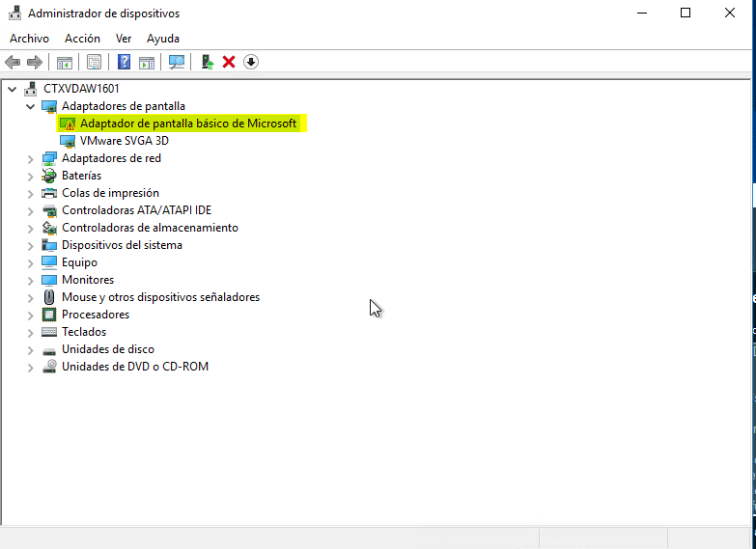The height and width of the screenshot is (549, 756).
Task: Open the Archivo menu
Action: tap(29, 39)
